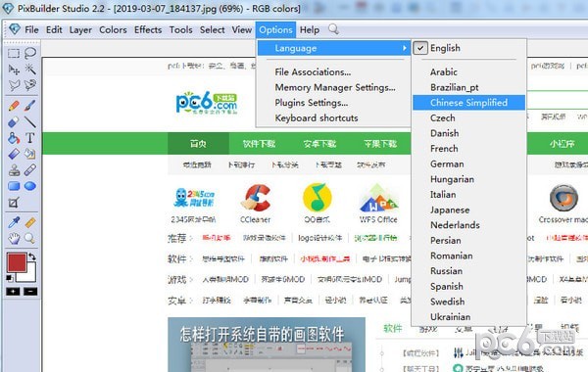Choose the gradient tool
The height and width of the screenshot is (372, 588).
pos(14,154)
